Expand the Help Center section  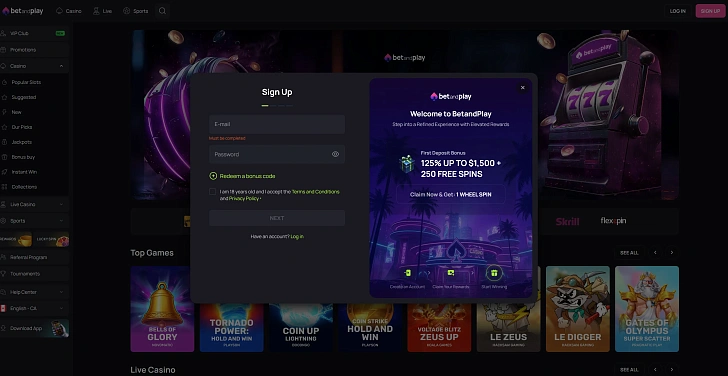coord(61,292)
